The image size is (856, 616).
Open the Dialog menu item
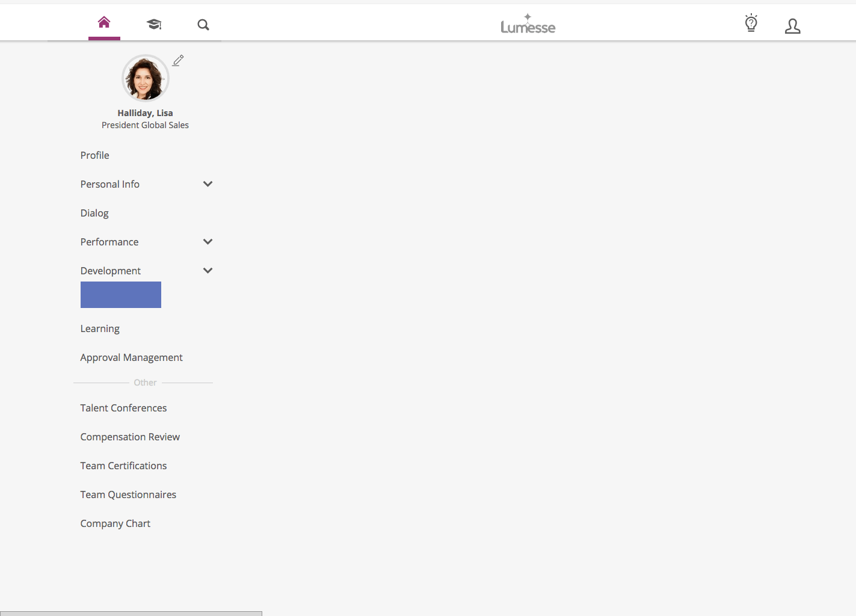click(94, 213)
